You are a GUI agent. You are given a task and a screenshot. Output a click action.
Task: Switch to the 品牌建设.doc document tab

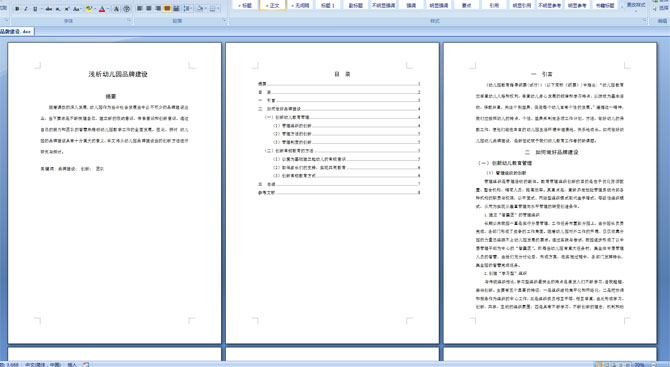click(16, 32)
